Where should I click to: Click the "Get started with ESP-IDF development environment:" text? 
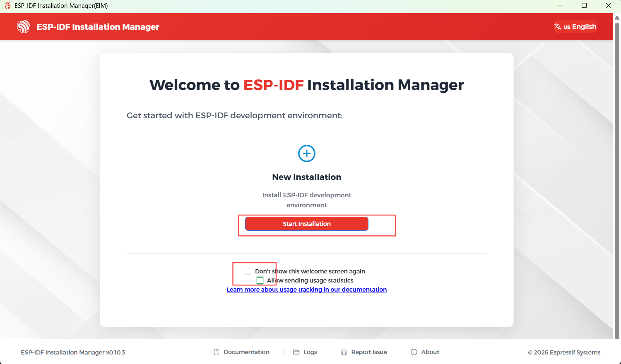(x=235, y=115)
